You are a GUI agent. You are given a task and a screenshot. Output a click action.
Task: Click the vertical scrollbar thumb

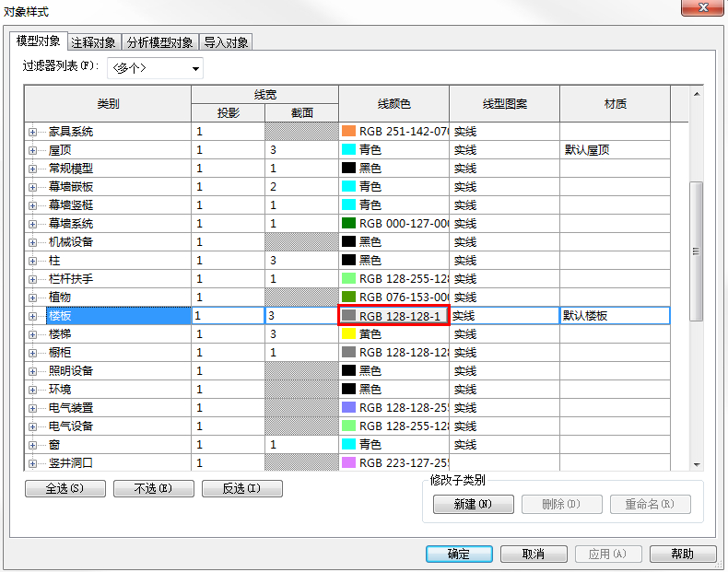[696, 251]
